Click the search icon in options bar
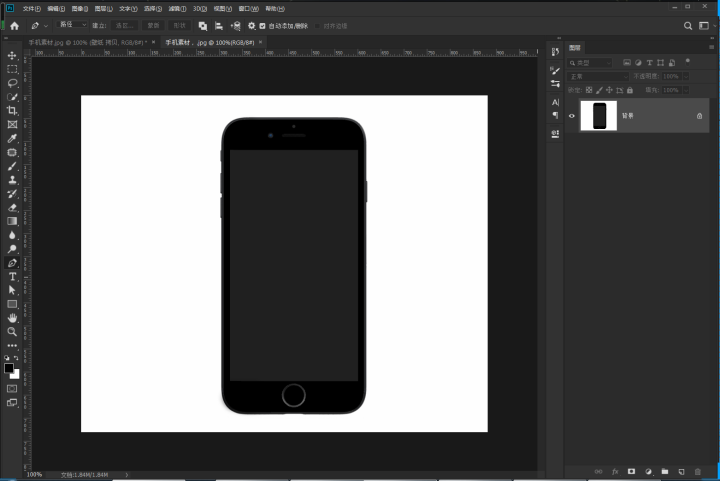The width and height of the screenshot is (720, 481). 687,26
